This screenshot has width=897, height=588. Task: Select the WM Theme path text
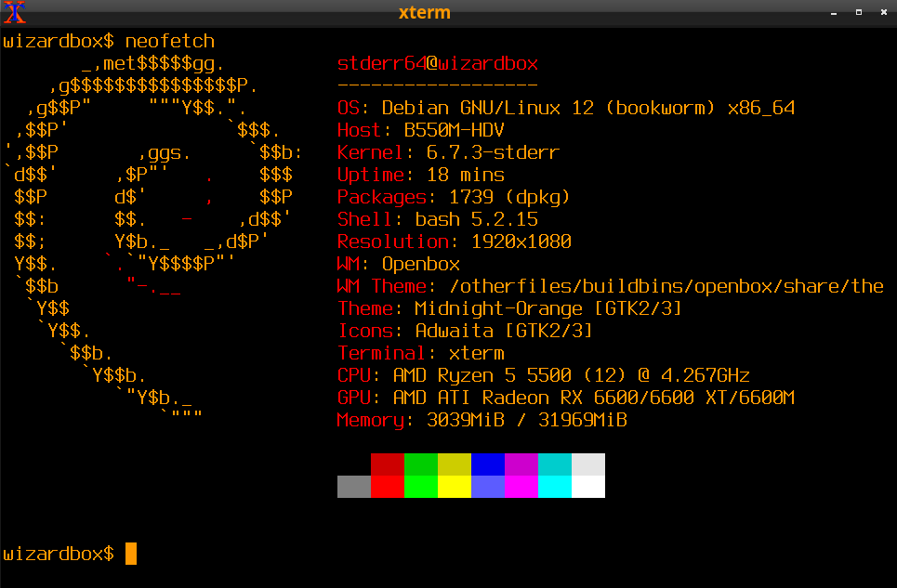coord(666,286)
